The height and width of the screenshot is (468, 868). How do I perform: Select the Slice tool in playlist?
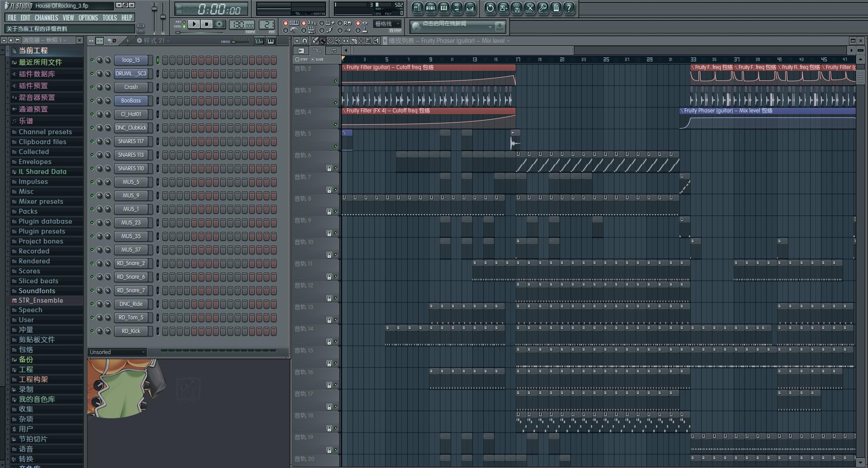[354, 41]
